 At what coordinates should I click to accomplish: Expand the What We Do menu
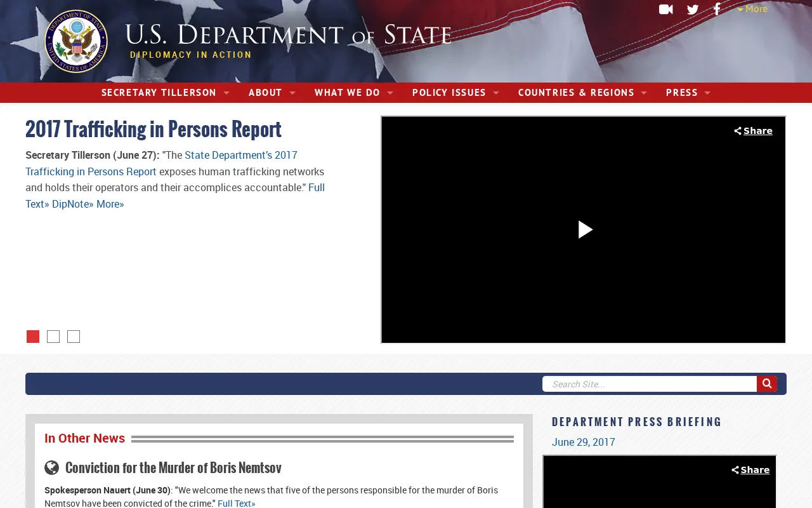pos(353,93)
